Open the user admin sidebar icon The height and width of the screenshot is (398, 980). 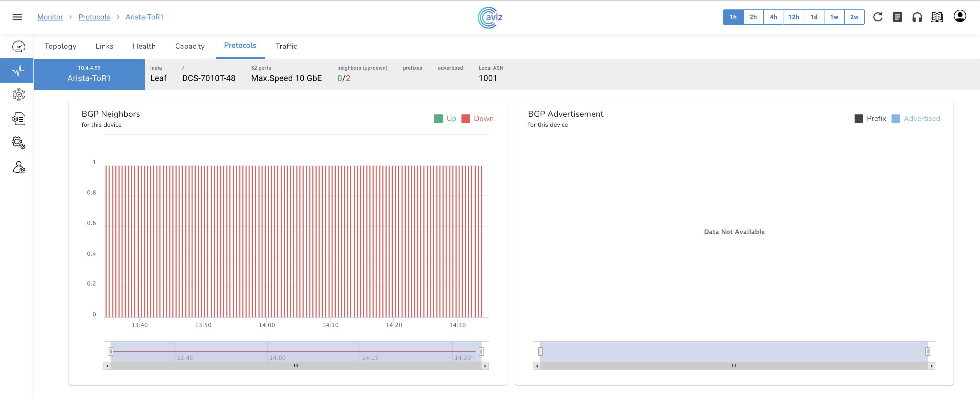(x=19, y=168)
